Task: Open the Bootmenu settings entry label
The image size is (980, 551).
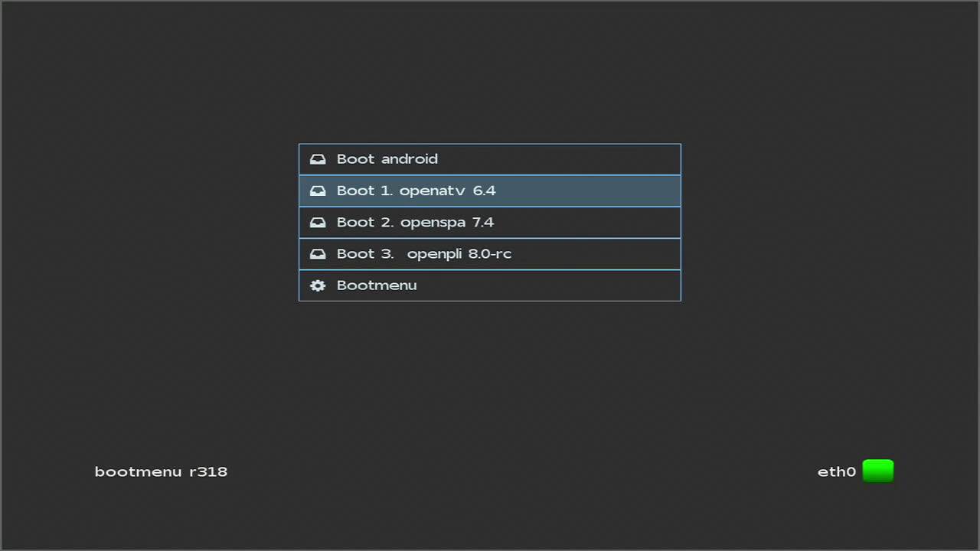Action: pos(377,285)
